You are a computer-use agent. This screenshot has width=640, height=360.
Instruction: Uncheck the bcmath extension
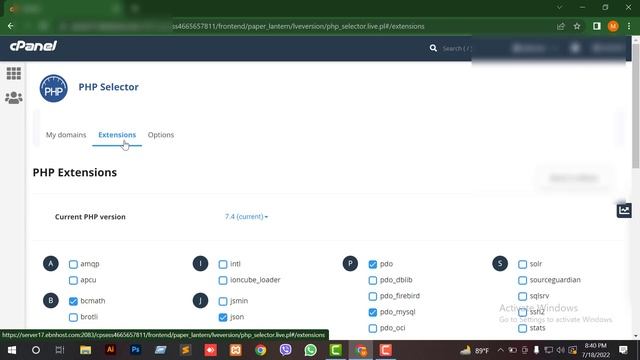pyautogui.click(x=73, y=301)
